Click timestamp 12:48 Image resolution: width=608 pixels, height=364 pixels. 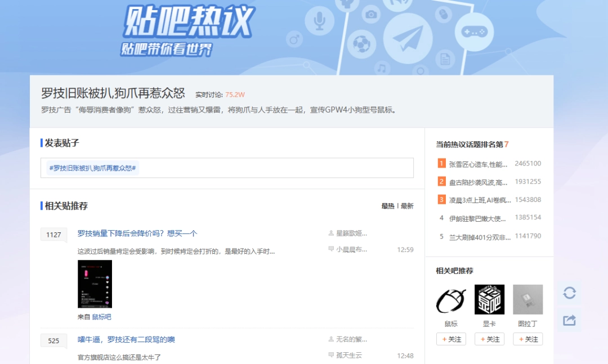point(405,356)
